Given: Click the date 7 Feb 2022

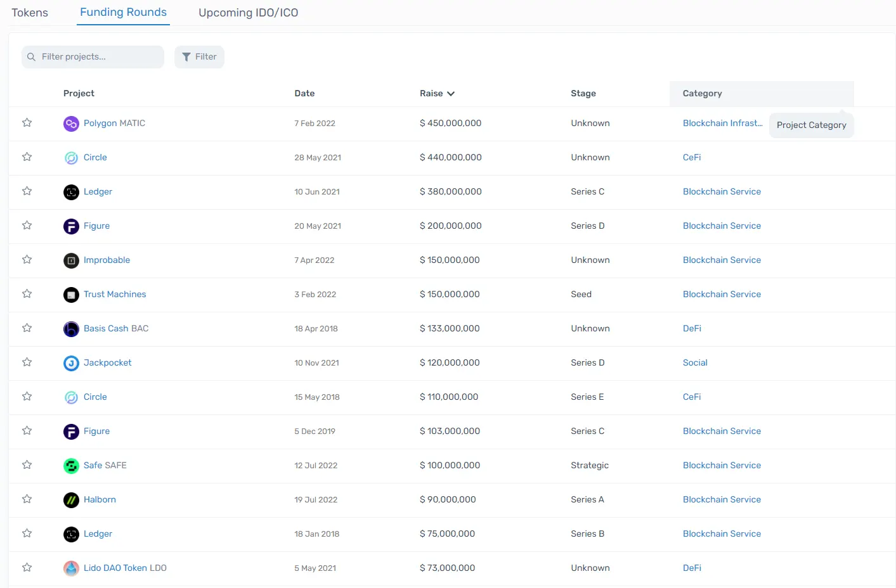Looking at the screenshot, I should (x=315, y=124).
